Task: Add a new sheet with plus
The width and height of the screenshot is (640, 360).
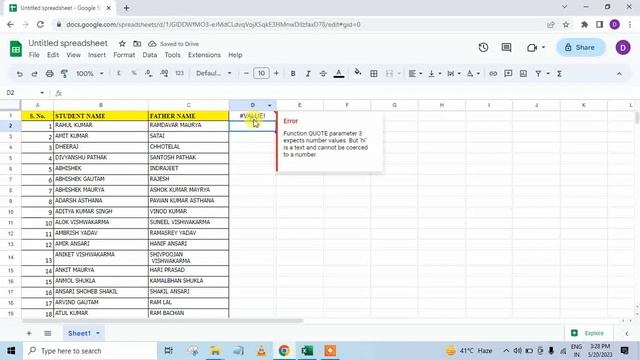Action: (29, 333)
